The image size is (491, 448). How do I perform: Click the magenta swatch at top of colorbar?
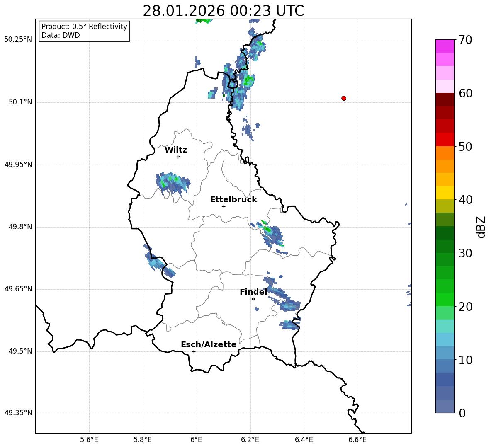(445, 46)
